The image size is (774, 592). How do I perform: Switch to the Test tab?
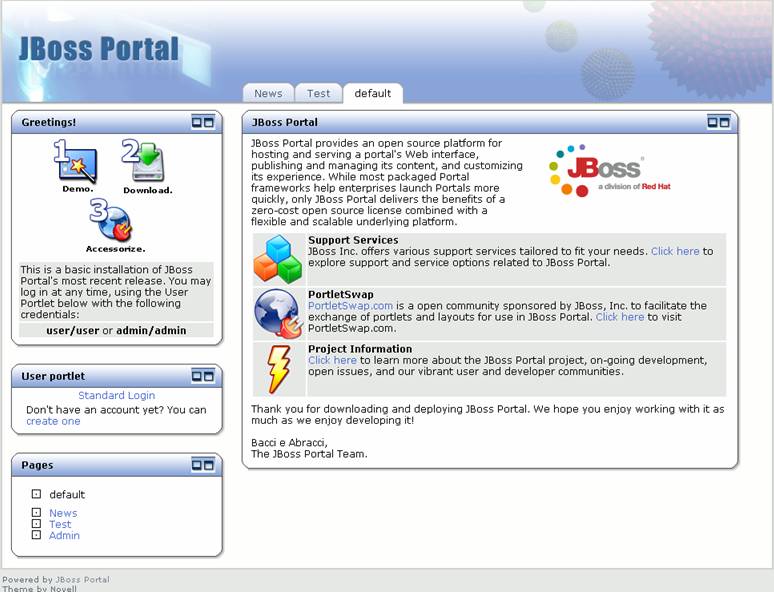pyautogui.click(x=318, y=93)
